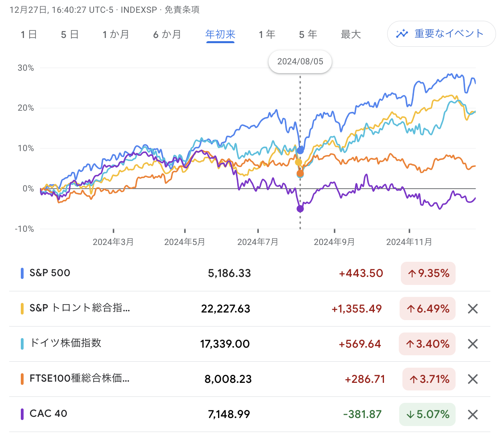Remove S&P トロント総合指数 from comparison
The width and height of the screenshot is (504, 438).
pos(473,309)
